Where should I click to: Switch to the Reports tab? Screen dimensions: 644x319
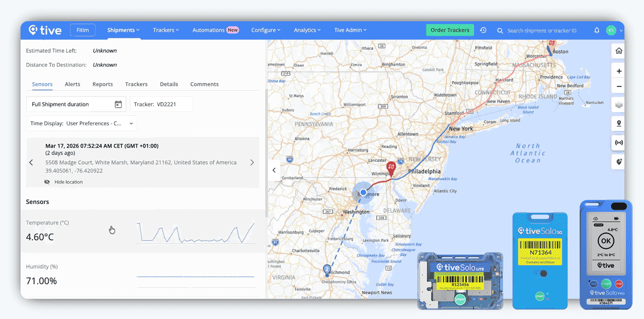(102, 84)
